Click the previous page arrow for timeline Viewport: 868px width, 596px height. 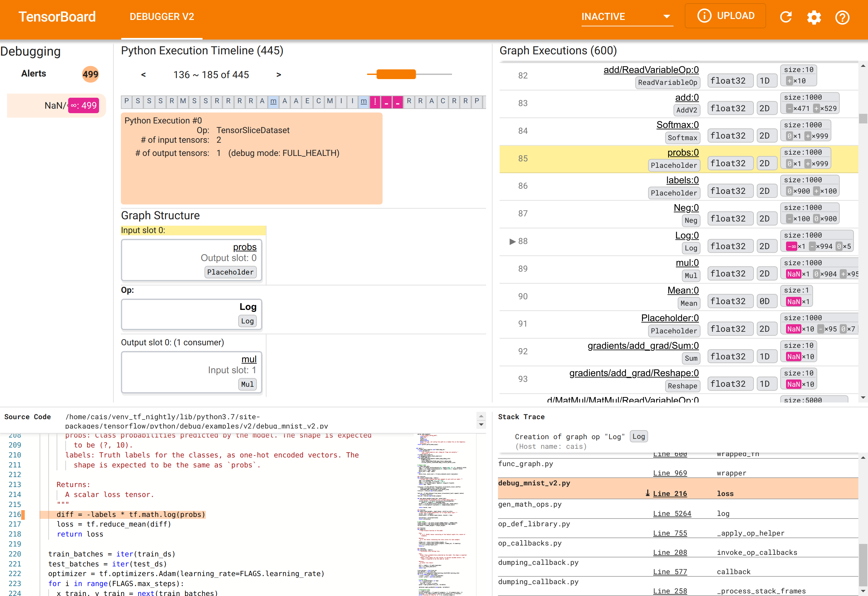(143, 74)
